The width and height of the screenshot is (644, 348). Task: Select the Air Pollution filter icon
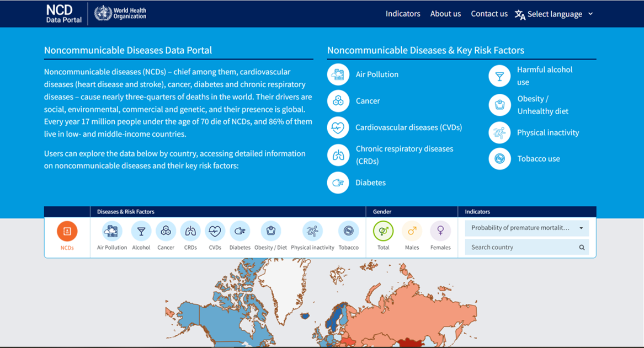point(111,230)
